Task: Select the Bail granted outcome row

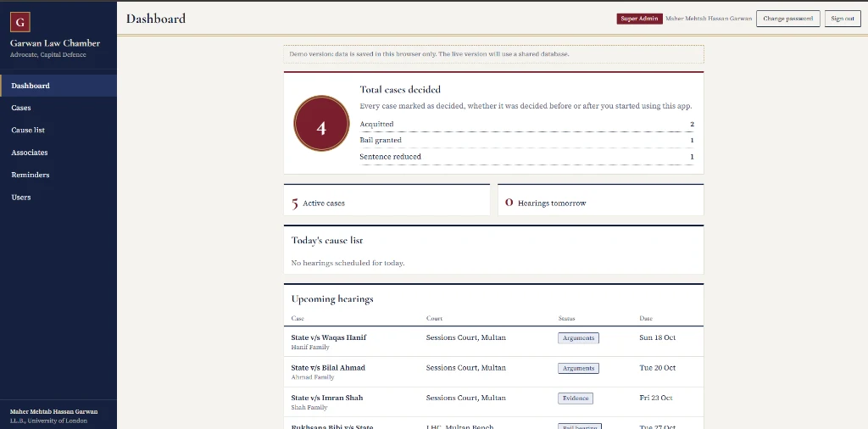Action: 526,141
